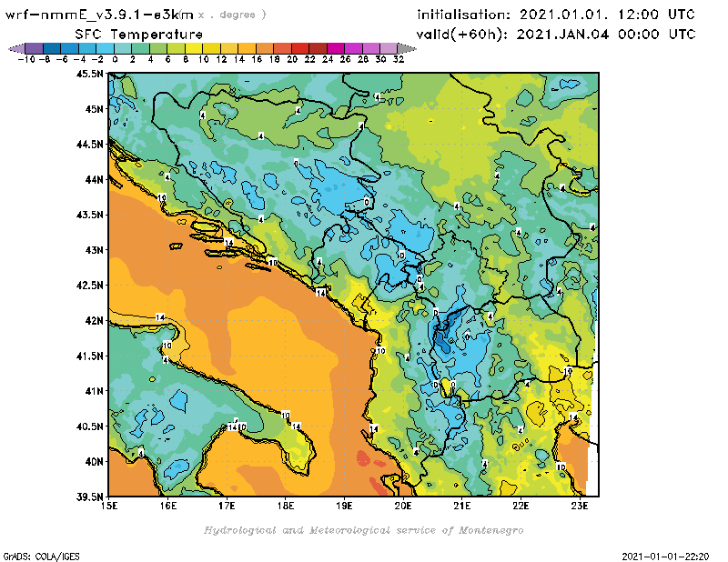
Task: Click the 39.5N latitude label
Action: click(89, 497)
